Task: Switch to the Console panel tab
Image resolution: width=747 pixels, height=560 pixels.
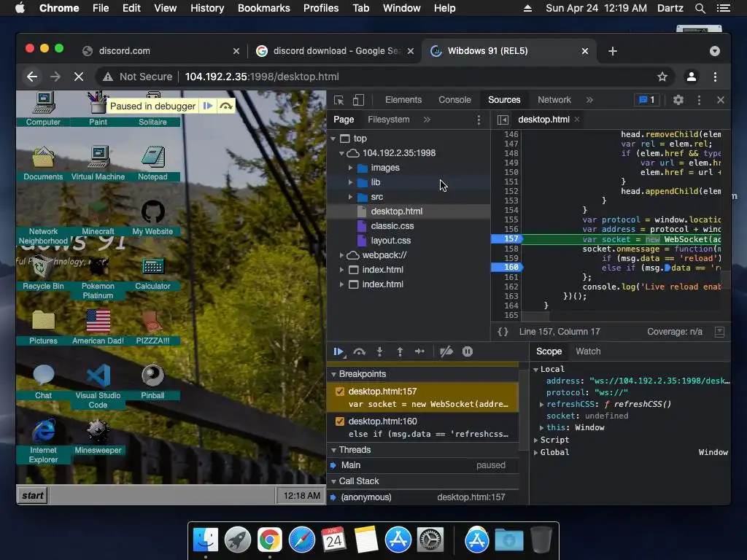Action: [x=454, y=99]
